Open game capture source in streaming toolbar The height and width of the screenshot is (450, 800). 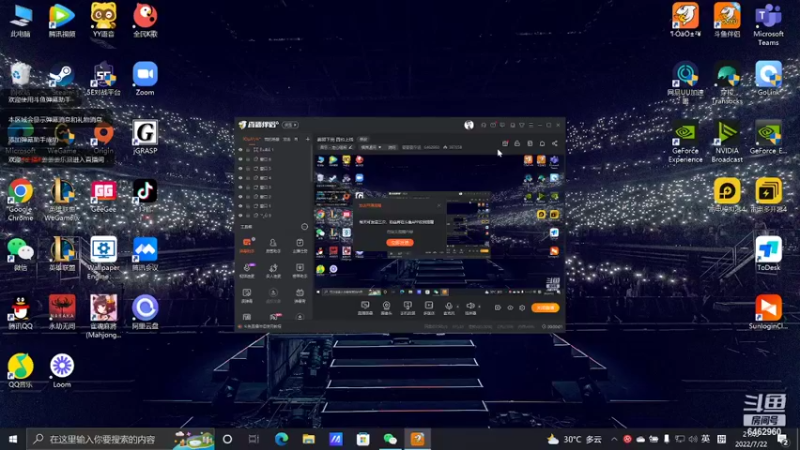(x=408, y=308)
